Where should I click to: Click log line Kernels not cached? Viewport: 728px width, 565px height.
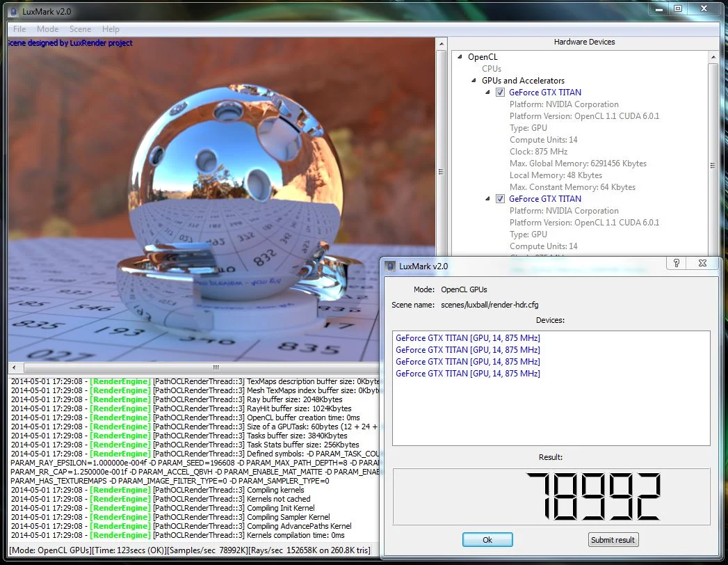(x=161, y=499)
